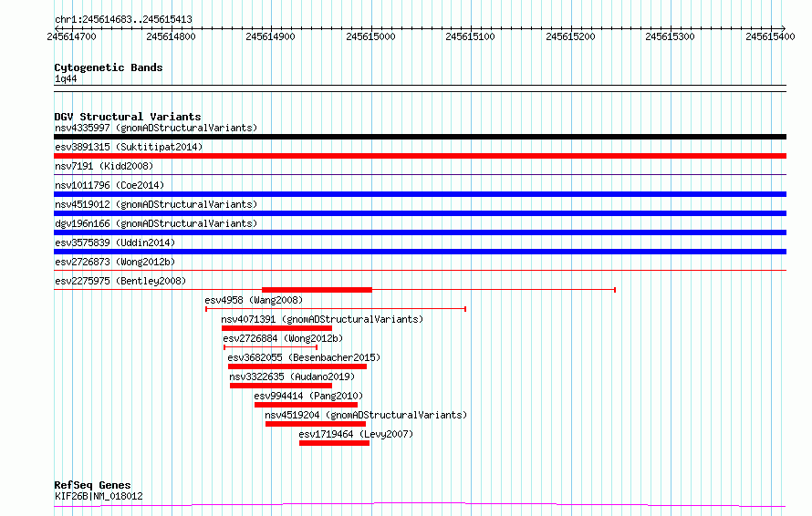The width and height of the screenshot is (812, 516).
Task: Open nsv4519204 gnomADStructuralVariants label
Action: pyautogui.click(x=366, y=415)
